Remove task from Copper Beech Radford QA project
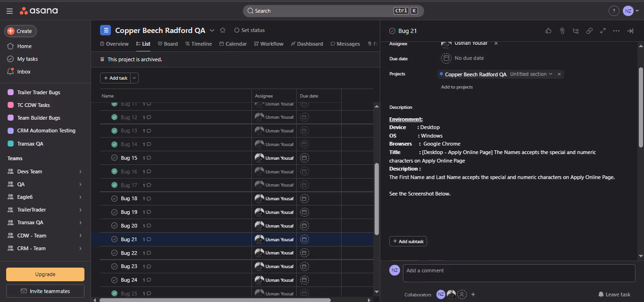This screenshot has height=302, width=644. coord(559,74)
